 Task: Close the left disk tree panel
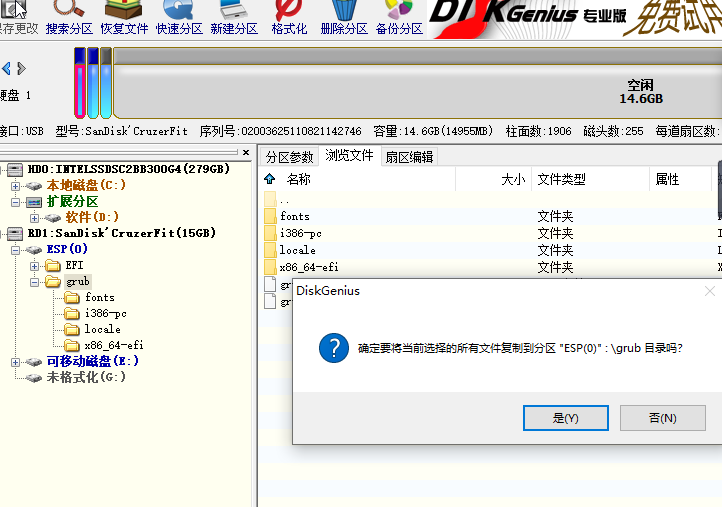(246, 152)
